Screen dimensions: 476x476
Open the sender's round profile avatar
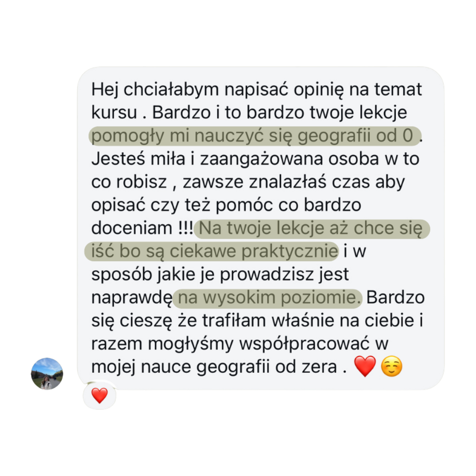point(47,374)
